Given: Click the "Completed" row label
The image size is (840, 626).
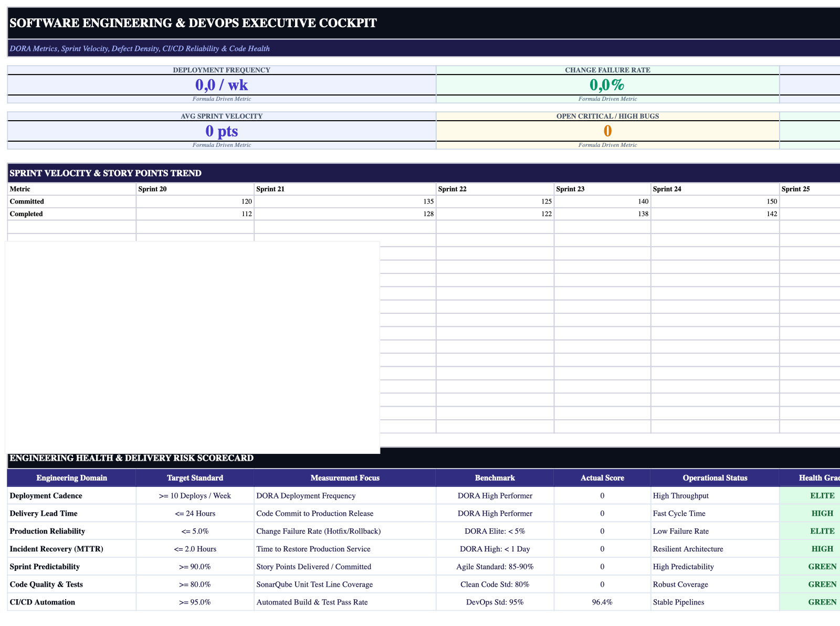Looking at the screenshot, I should coord(72,214).
